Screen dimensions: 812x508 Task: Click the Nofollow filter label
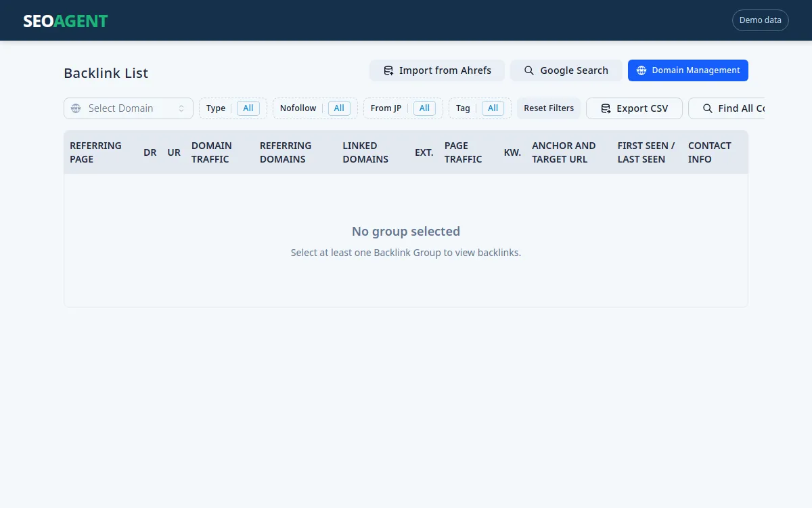pyautogui.click(x=298, y=108)
